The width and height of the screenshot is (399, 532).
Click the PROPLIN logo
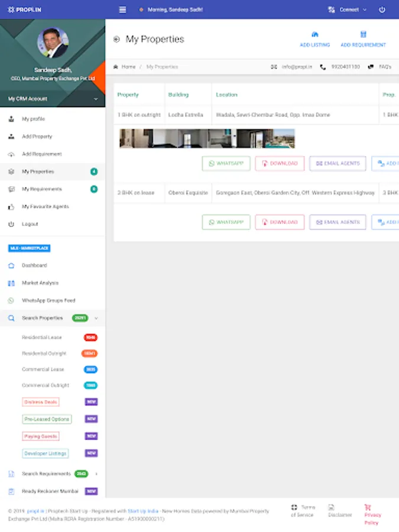[x=24, y=9]
